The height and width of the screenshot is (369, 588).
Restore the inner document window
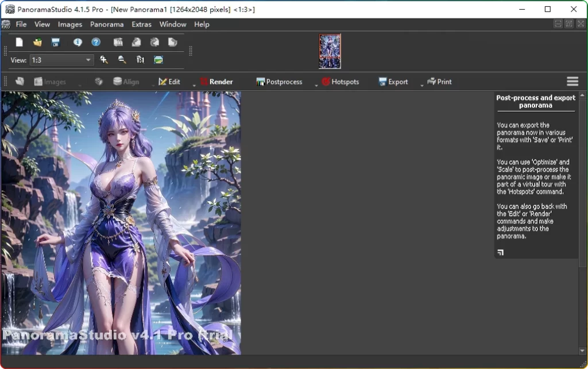(569, 24)
